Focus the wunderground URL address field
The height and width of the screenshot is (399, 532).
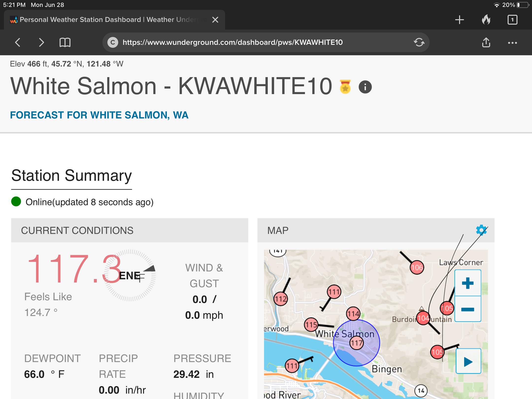point(266,42)
